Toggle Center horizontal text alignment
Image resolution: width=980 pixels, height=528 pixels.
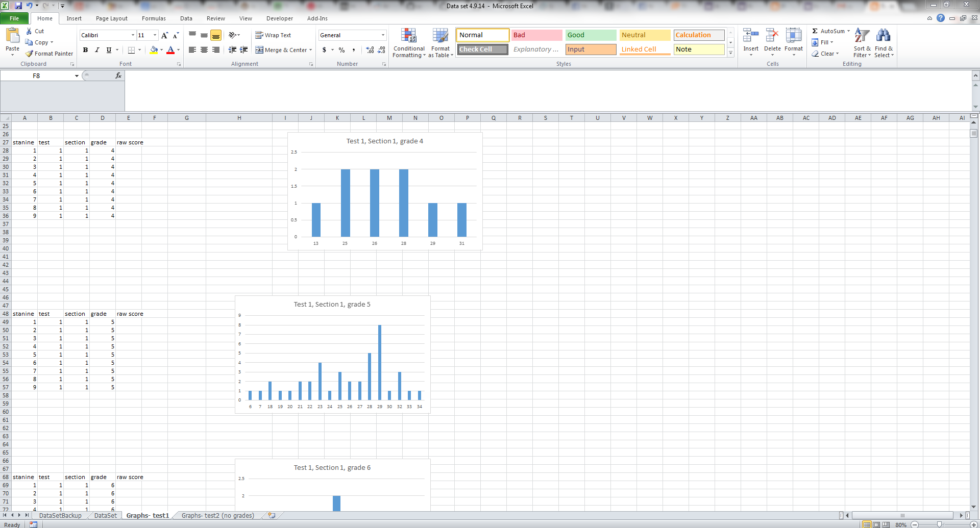(x=204, y=50)
